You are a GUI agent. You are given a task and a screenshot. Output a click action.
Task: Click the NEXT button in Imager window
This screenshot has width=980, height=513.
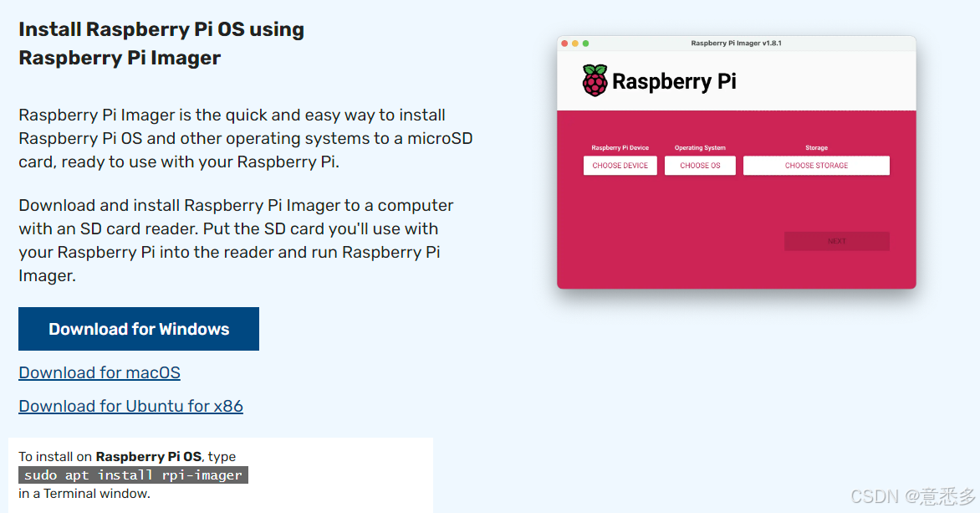click(x=837, y=242)
